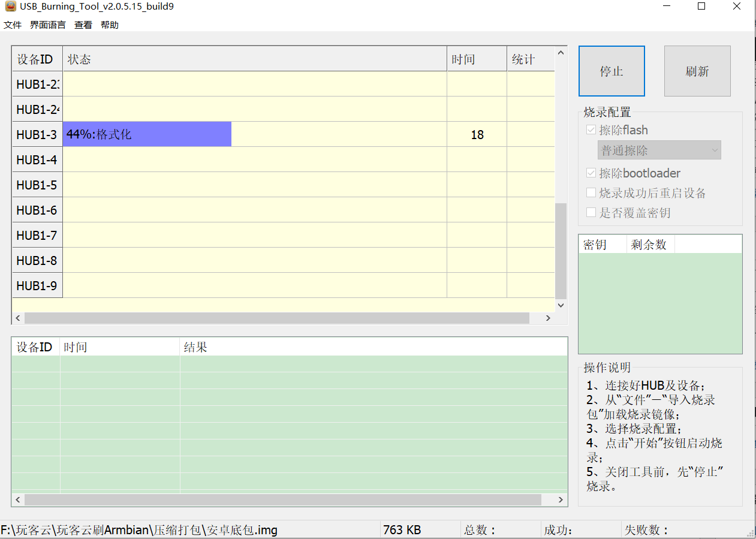Select the HUB1-24 device row
The image size is (756, 539).
pyautogui.click(x=284, y=109)
